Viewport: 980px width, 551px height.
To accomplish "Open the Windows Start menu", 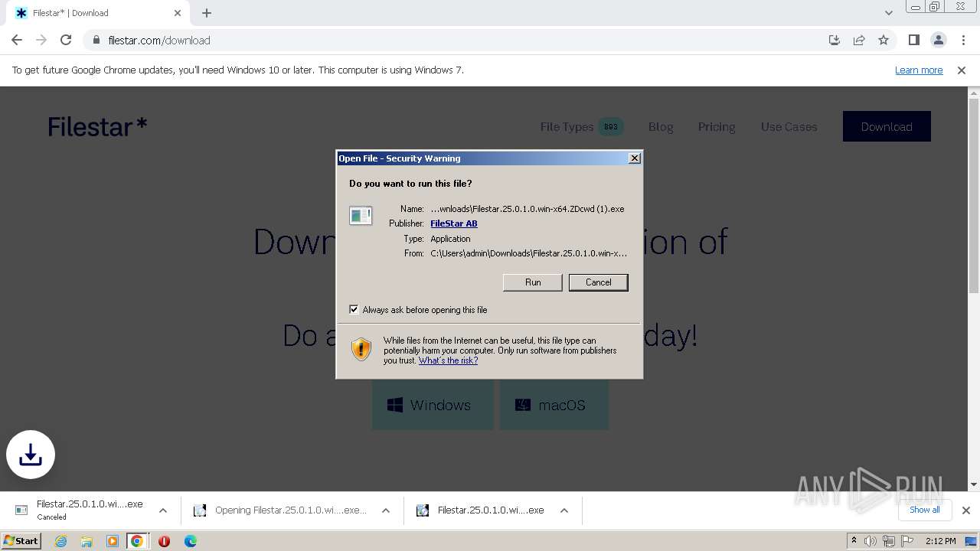I will [x=21, y=541].
